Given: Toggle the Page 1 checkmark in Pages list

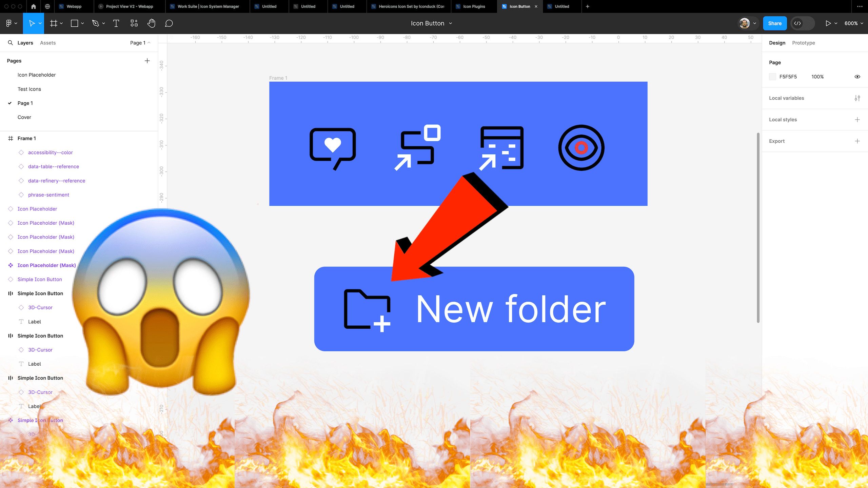Looking at the screenshot, I should pyautogui.click(x=9, y=103).
